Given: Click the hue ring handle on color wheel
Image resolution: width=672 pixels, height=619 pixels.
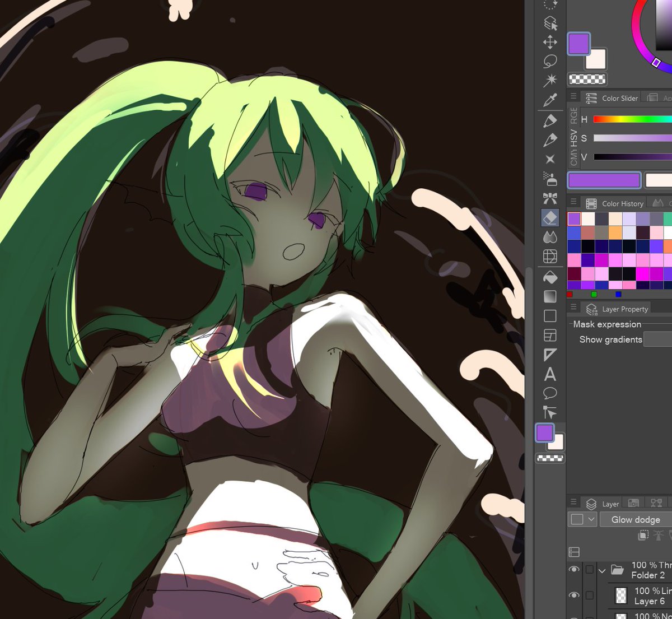Looking at the screenshot, I should tap(656, 63).
